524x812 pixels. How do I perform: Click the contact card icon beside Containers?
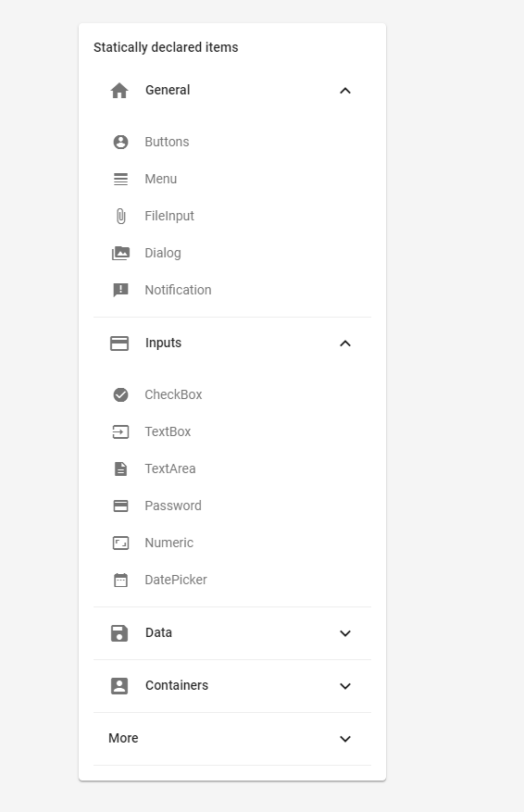tap(119, 686)
